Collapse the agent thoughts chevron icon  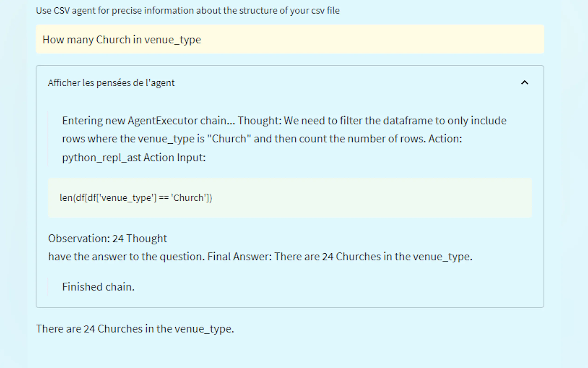pyautogui.click(x=525, y=83)
